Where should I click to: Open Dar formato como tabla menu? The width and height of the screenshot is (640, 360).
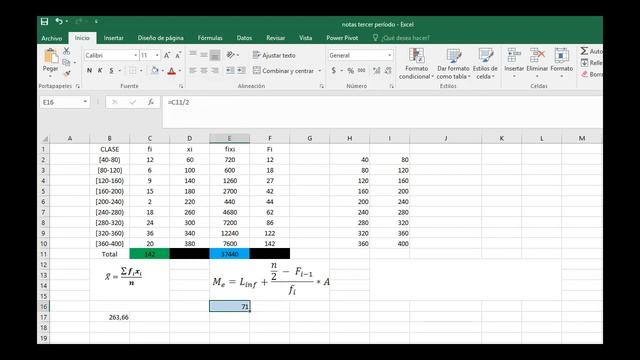click(453, 63)
